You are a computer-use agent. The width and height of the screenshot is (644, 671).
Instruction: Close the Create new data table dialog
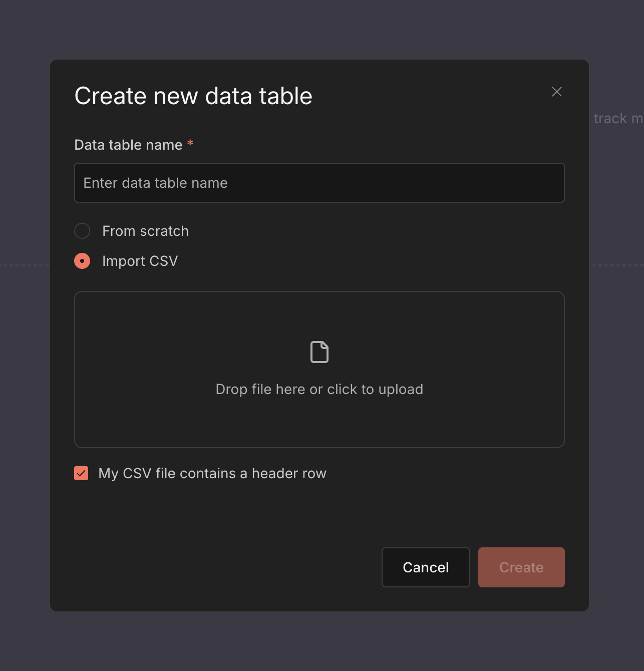[x=556, y=92]
